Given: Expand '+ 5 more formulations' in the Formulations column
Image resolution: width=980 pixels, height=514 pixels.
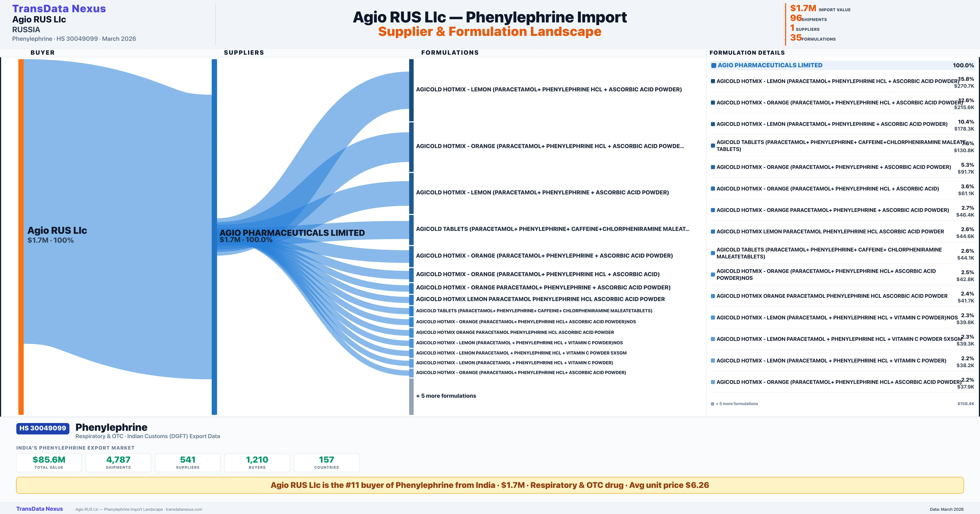Looking at the screenshot, I should (446, 395).
